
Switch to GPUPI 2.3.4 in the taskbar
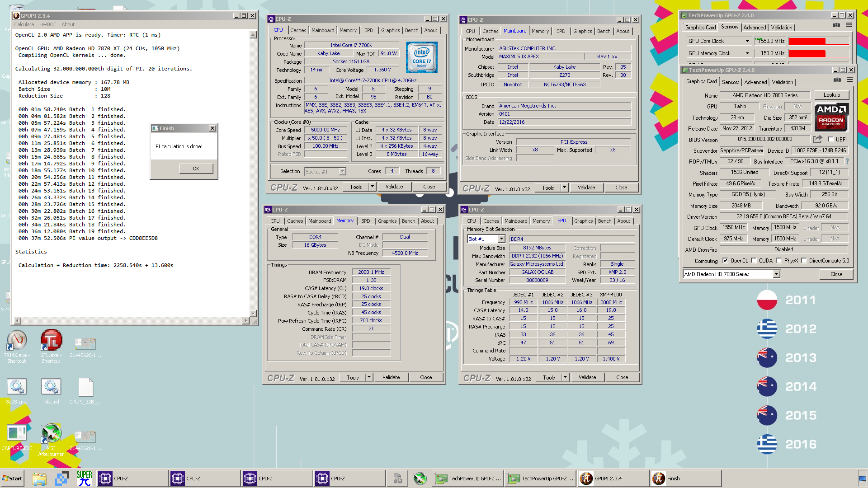613,479
